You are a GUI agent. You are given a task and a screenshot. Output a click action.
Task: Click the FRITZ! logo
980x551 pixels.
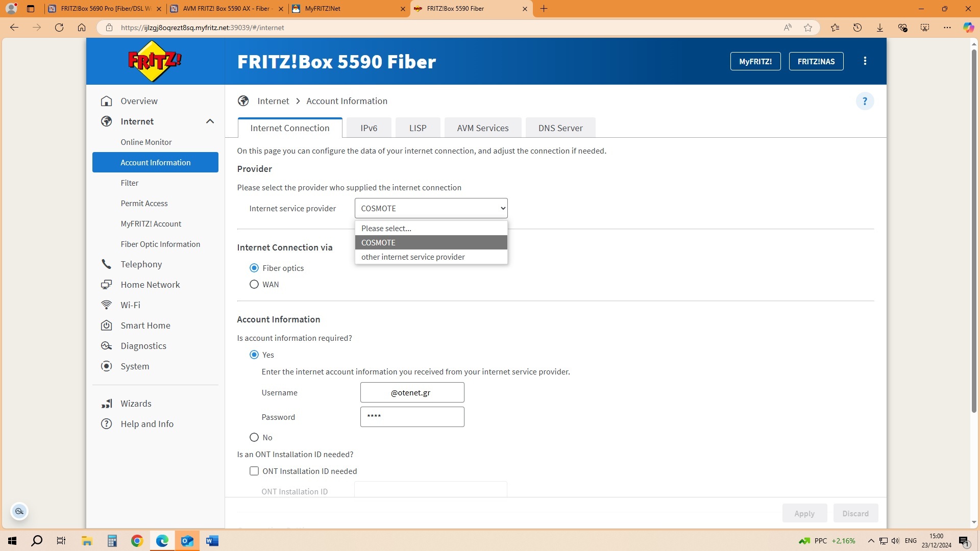(155, 61)
